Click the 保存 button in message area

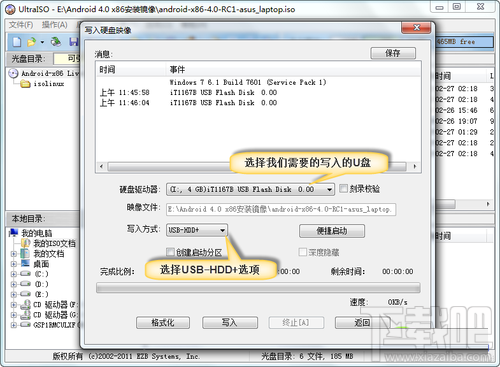[393, 53]
